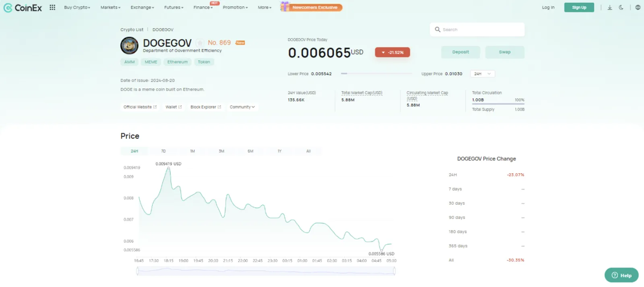Open the More dropdown menu
The width and height of the screenshot is (644, 287).
tap(264, 7)
